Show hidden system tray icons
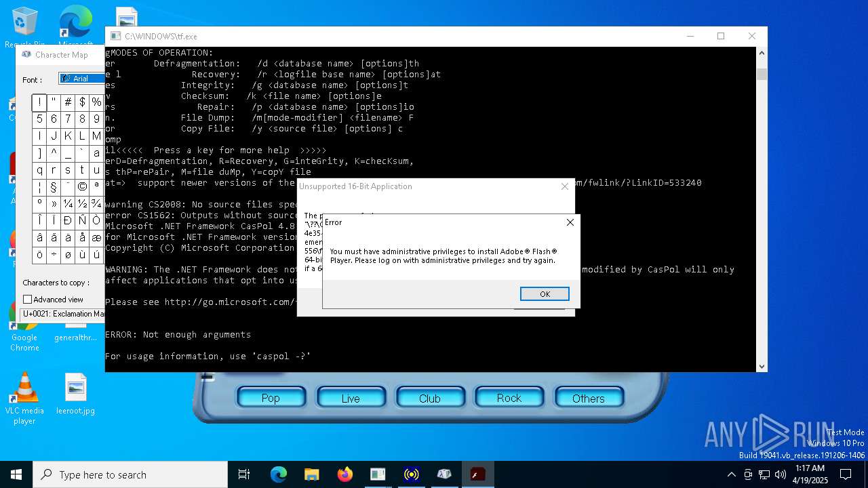The width and height of the screenshot is (868, 488). [x=731, y=474]
